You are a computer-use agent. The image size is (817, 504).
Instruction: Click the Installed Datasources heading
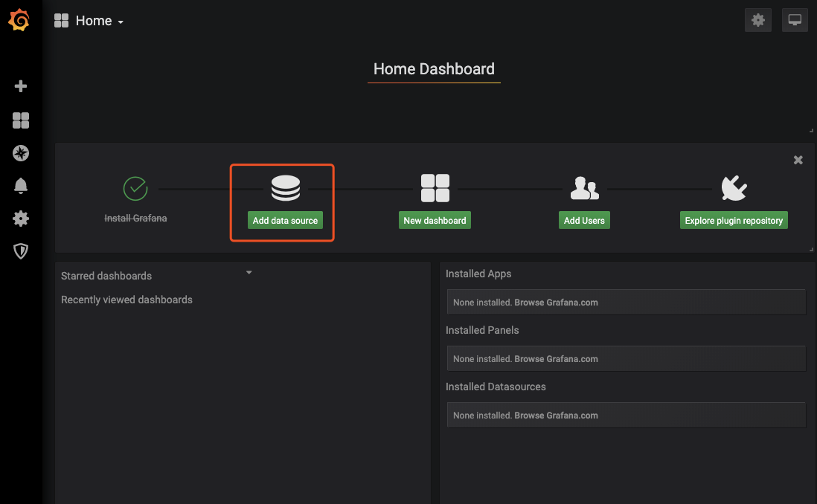tap(496, 387)
